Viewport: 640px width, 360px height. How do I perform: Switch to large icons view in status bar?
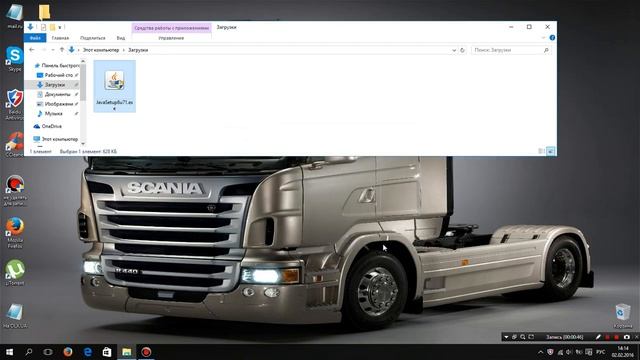550,151
